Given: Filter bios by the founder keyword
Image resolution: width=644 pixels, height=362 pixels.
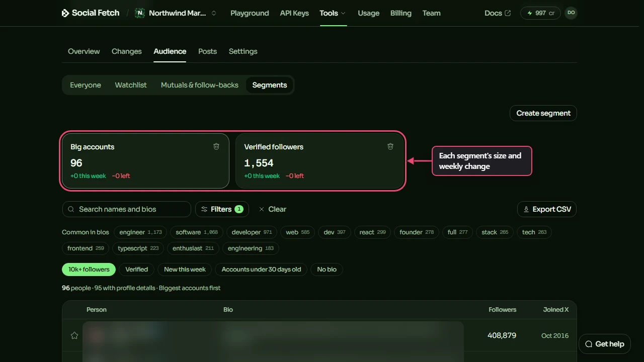Looking at the screenshot, I should pyautogui.click(x=417, y=232).
